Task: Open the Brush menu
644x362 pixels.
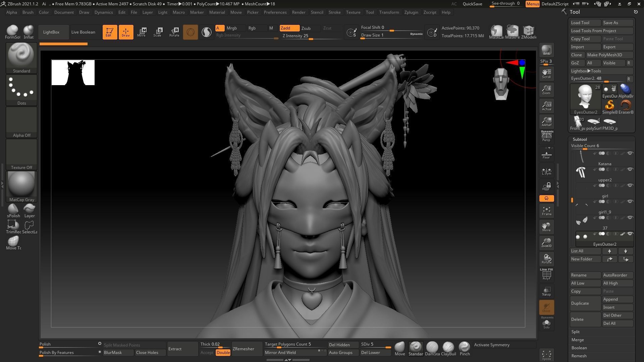Action: point(28,12)
